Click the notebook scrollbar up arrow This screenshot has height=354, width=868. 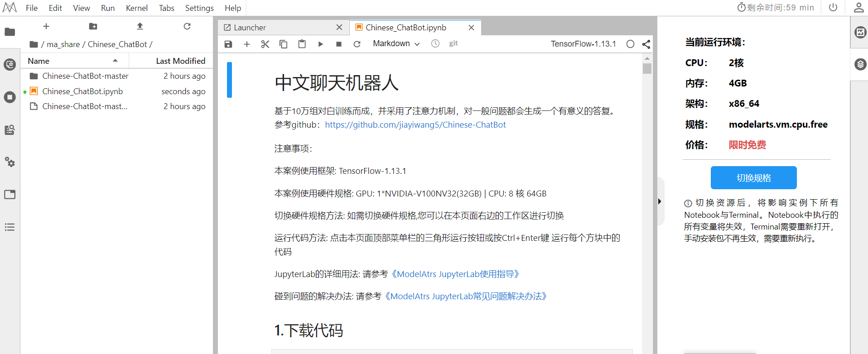(647, 58)
